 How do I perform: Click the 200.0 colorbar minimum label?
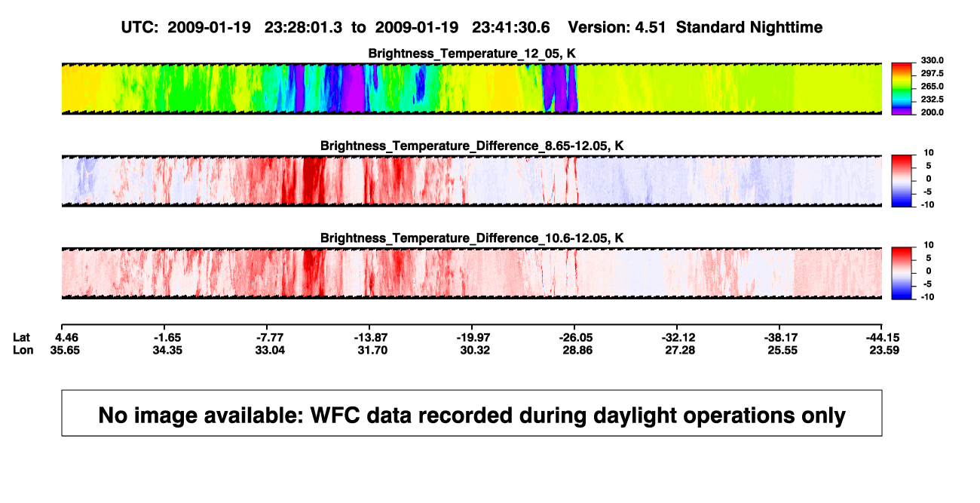tap(932, 112)
